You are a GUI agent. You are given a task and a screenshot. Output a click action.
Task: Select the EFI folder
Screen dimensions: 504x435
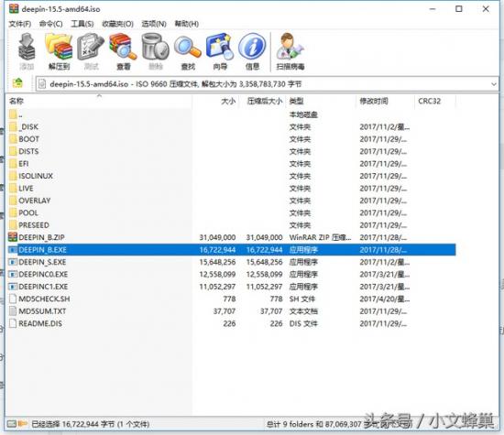coord(231,164)
